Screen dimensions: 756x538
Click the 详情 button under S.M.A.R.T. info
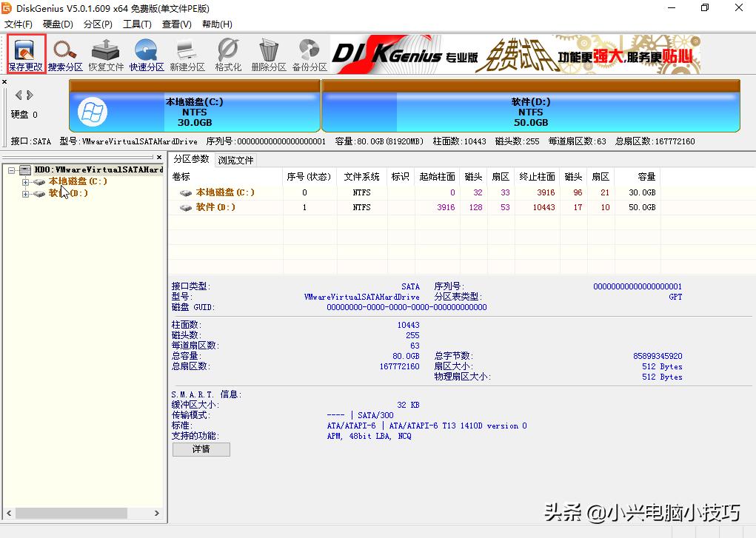click(x=201, y=449)
